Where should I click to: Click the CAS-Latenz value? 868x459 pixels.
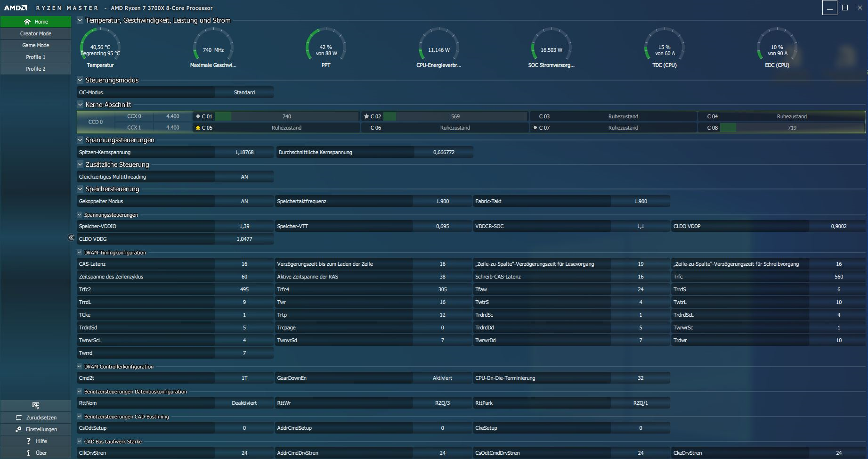pos(244,264)
